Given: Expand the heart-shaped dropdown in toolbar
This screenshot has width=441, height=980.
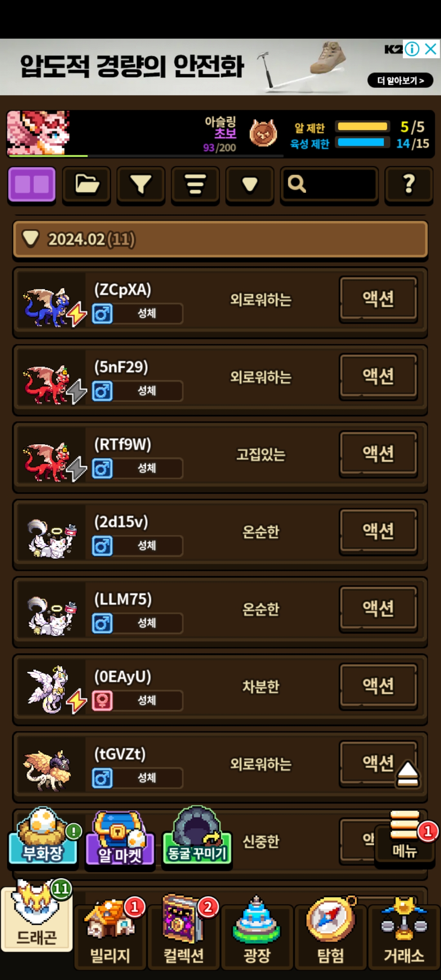Looking at the screenshot, I should point(250,185).
